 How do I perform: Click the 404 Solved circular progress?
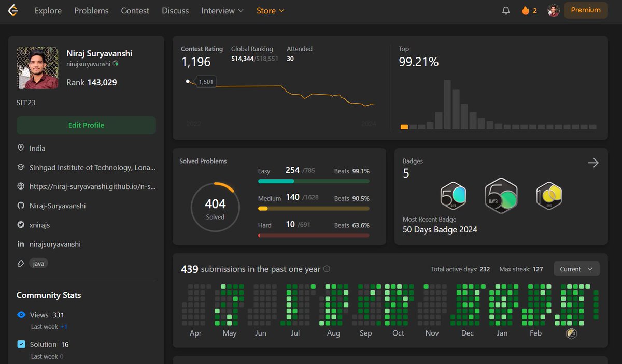tap(215, 208)
